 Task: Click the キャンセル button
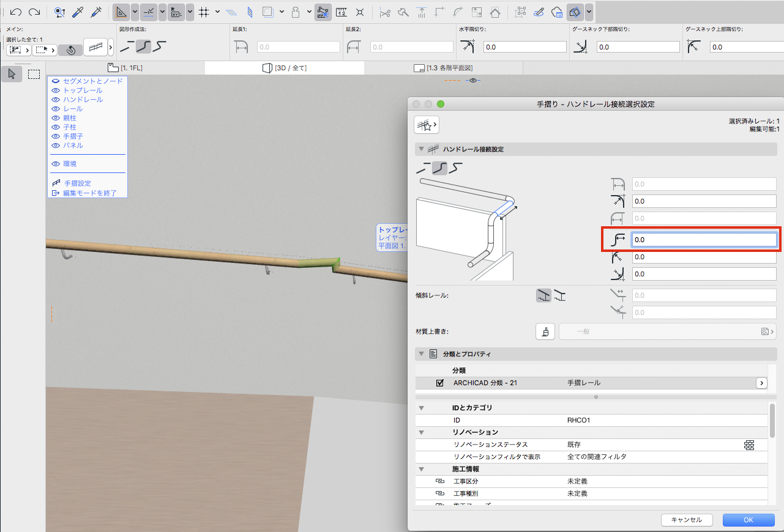686,520
